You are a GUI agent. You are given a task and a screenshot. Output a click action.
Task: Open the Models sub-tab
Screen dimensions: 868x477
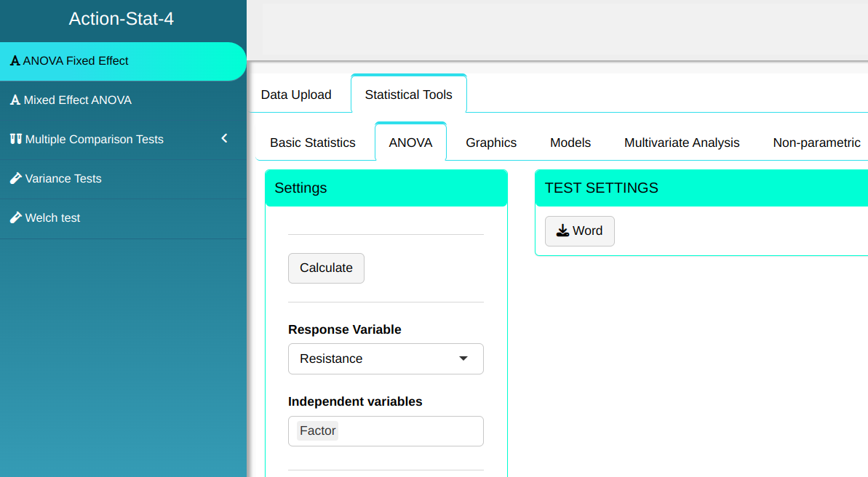coord(570,143)
